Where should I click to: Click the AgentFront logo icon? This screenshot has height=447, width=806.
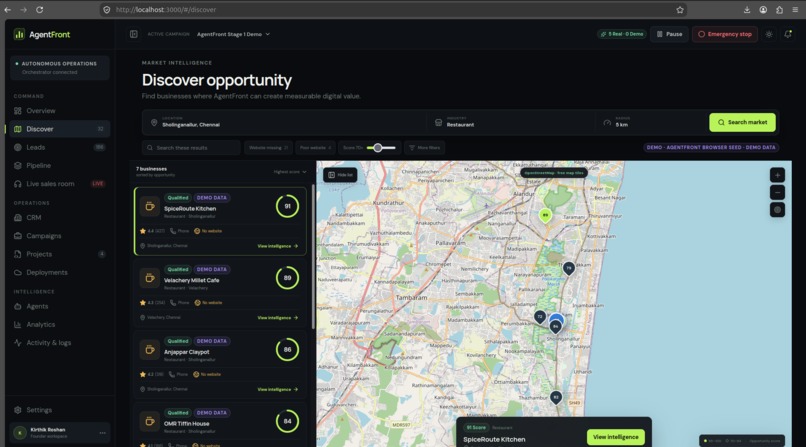tap(19, 34)
